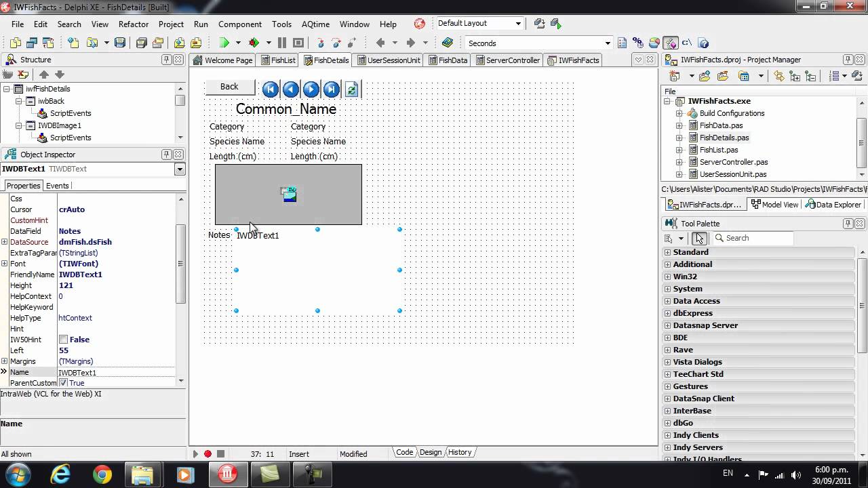
Task: Click the Last record navigator button
Action: pos(331,89)
